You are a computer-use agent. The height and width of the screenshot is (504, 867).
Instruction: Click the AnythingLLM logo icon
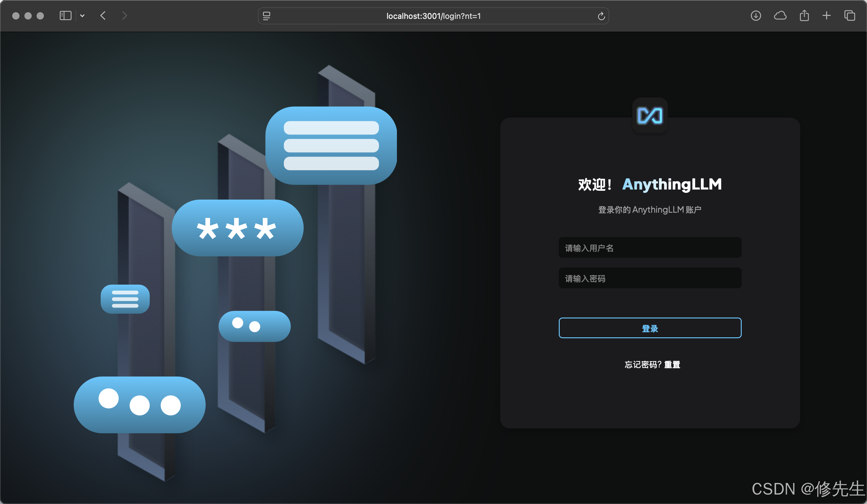650,115
